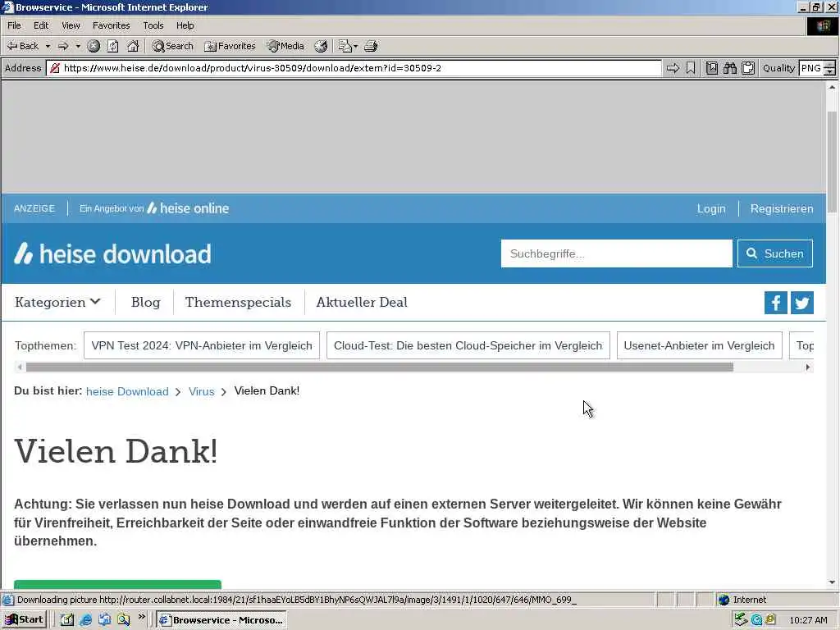Click the Edit page icon in toolbar

point(345,46)
